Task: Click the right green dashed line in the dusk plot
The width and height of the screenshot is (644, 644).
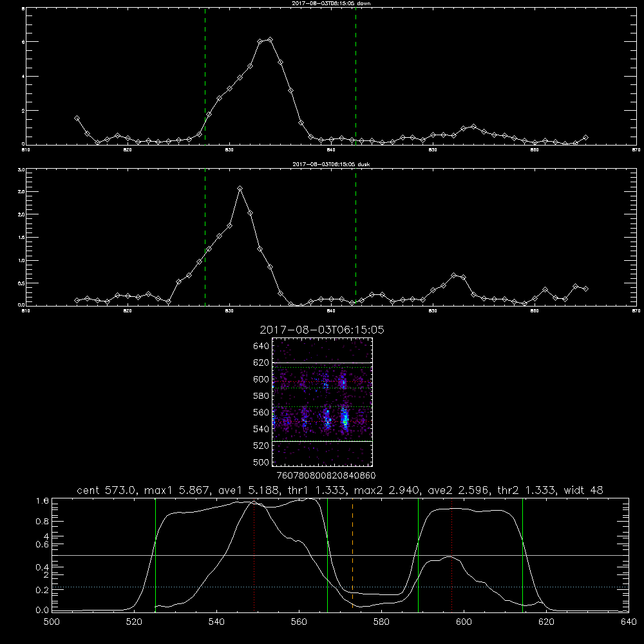Action: pos(355,237)
